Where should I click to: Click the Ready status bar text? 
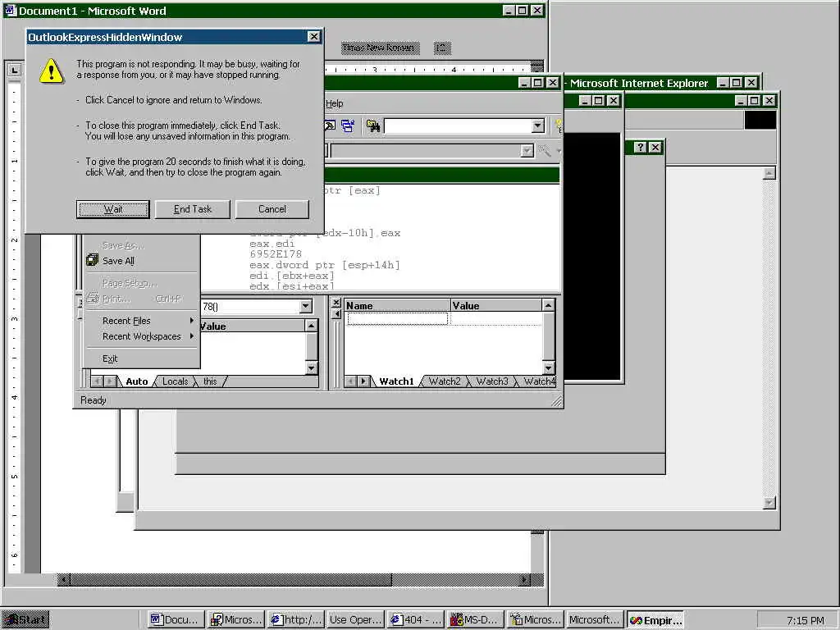pyautogui.click(x=94, y=400)
